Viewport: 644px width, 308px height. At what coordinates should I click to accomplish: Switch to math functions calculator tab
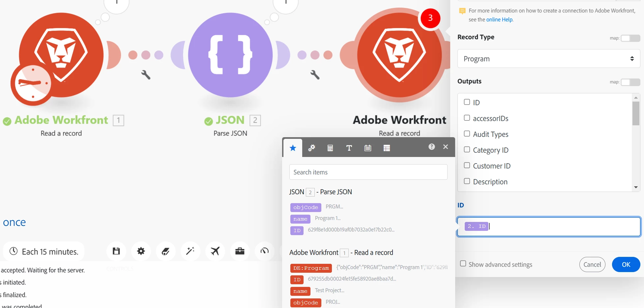pyautogui.click(x=330, y=148)
